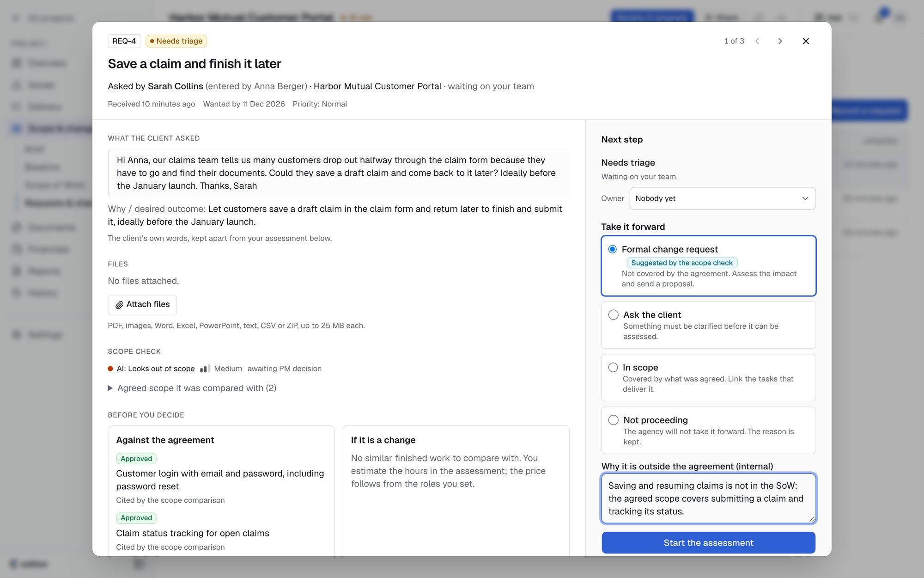Click the 1 of 3 counter
This screenshot has height=578, width=924.
734,41
